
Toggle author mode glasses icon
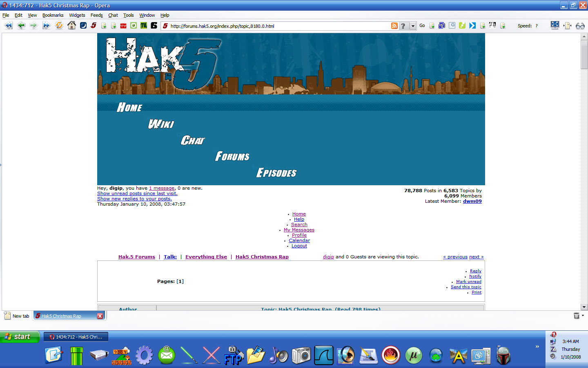(x=580, y=26)
